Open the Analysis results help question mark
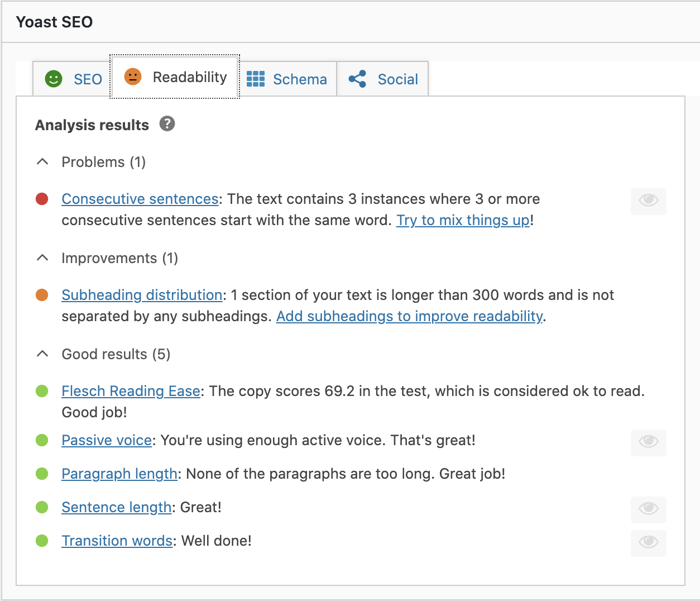This screenshot has height=601, width=700. pyautogui.click(x=166, y=125)
